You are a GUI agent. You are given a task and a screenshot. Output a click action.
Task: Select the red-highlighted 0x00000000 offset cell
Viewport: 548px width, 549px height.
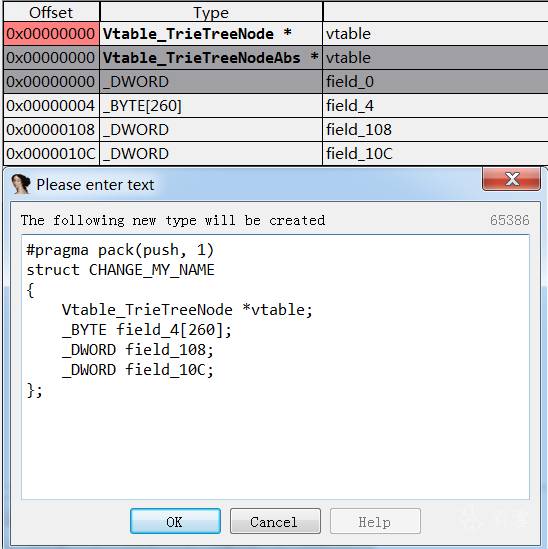(51, 34)
